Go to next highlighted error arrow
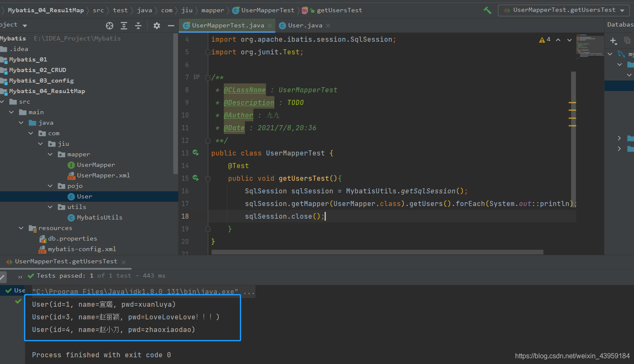The height and width of the screenshot is (364, 634). point(569,40)
